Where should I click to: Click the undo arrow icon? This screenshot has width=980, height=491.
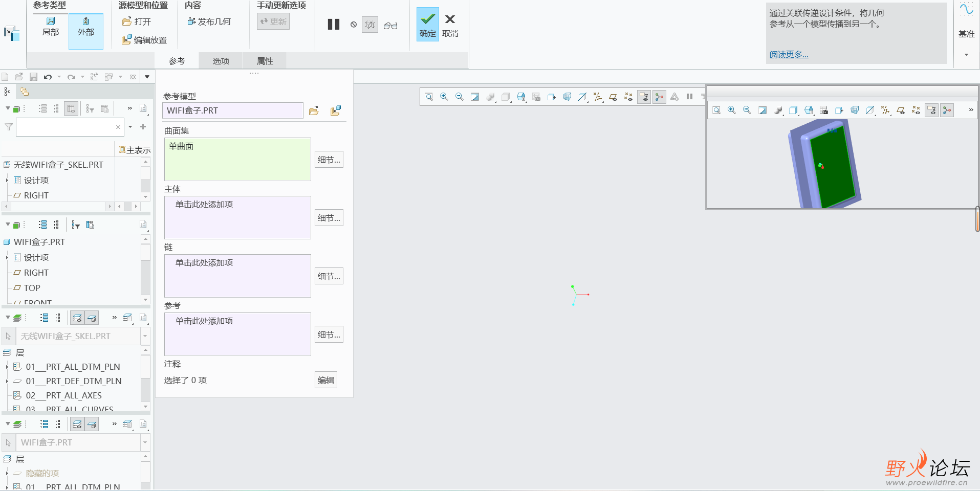pyautogui.click(x=48, y=77)
